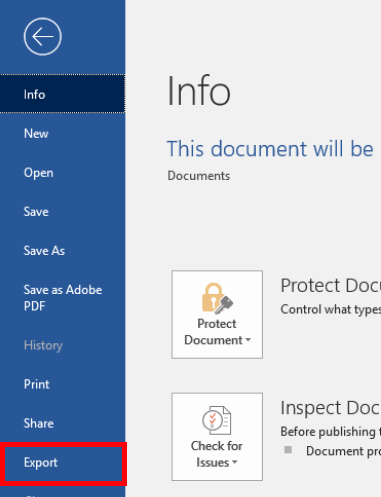This screenshot has width=381, height=497.
Task: Click the "Protect Docu" section heading
Action: coord(330,286)
